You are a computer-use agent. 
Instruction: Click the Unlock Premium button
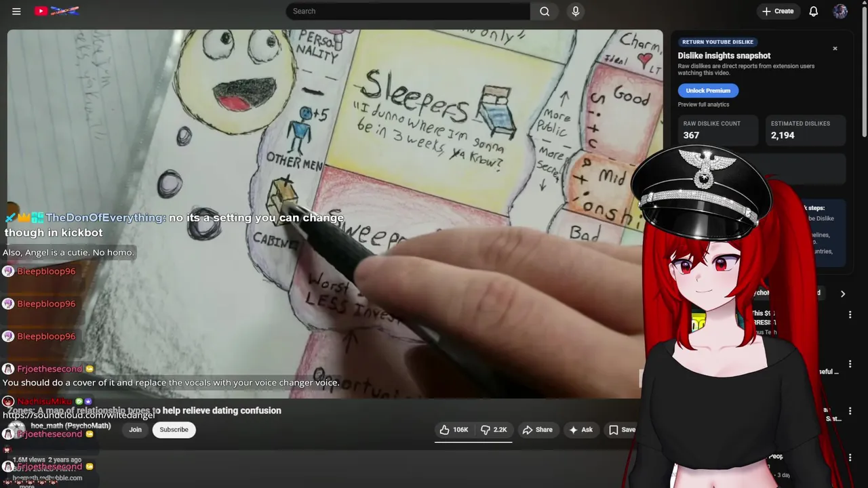click(x=708, y=90)
